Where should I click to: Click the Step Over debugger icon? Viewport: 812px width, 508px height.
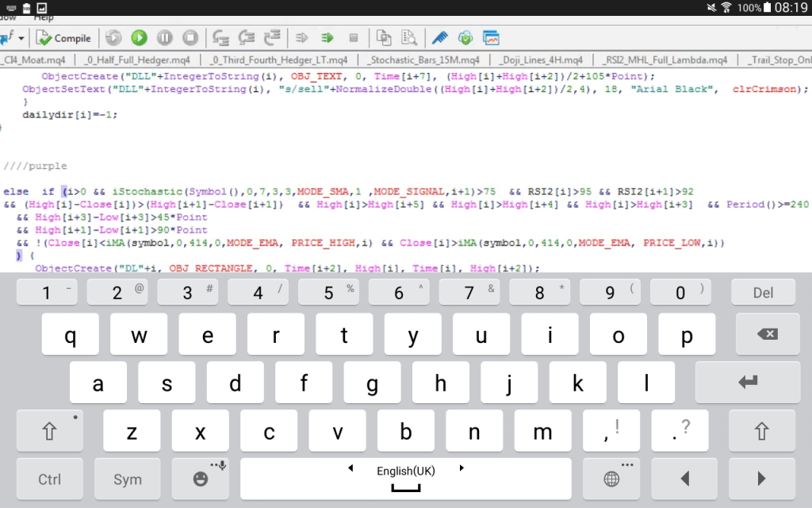coord(247,37)
